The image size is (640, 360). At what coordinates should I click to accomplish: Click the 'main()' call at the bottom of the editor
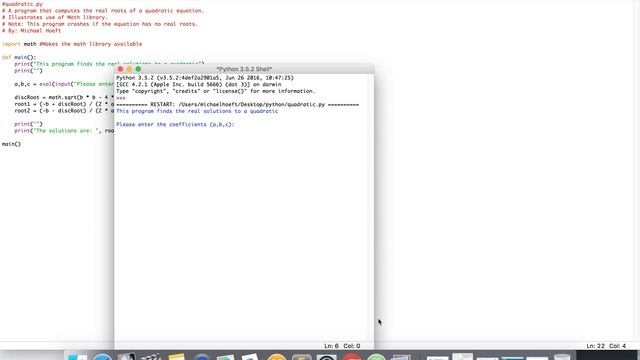11,144
